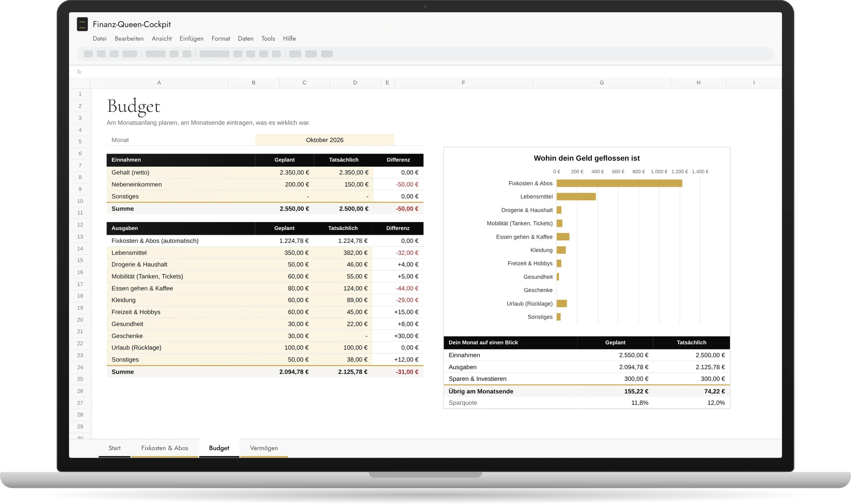Select the Budget sheet tab
The image size is (851, 504).
(x=219, y=448)
